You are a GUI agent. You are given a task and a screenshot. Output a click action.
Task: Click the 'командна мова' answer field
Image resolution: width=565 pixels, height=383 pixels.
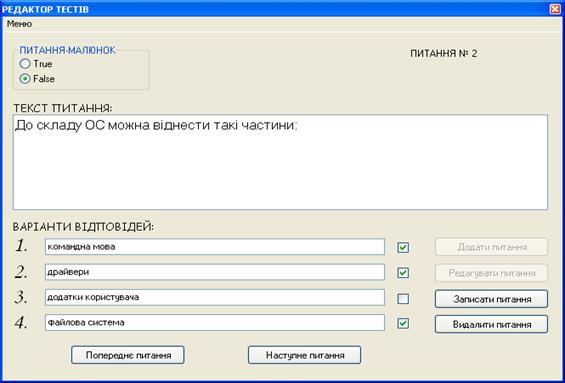click(215, 247)
